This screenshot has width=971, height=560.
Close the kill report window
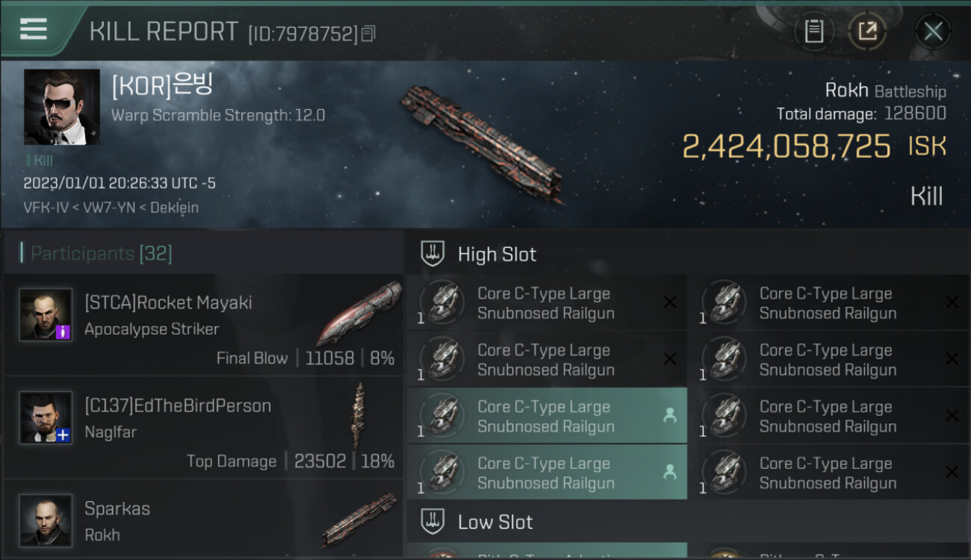tap(933, 31)
